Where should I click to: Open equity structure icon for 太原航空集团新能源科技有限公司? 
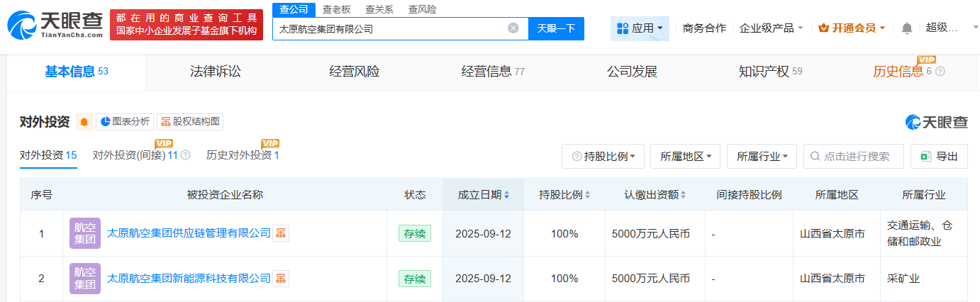281,278
